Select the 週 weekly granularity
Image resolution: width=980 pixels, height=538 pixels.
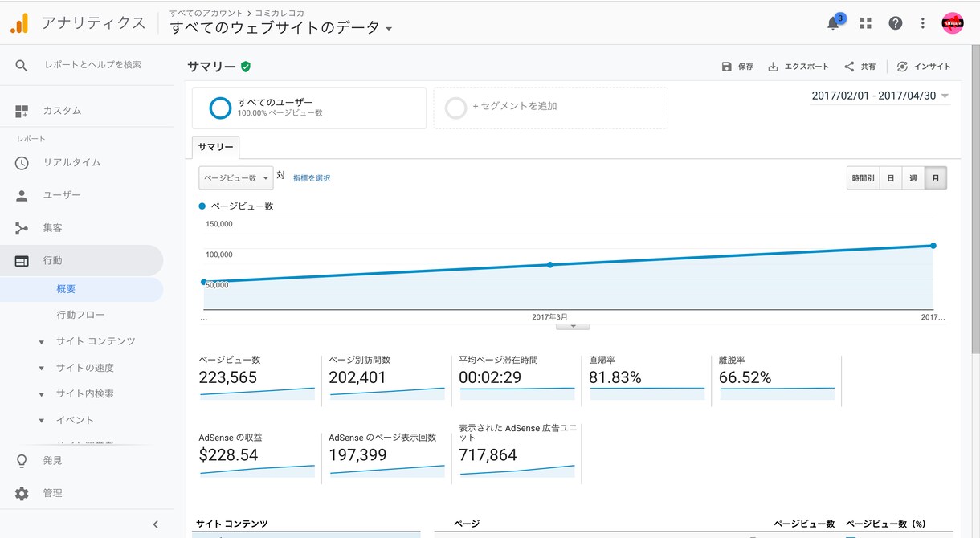(x=913, y=178)
